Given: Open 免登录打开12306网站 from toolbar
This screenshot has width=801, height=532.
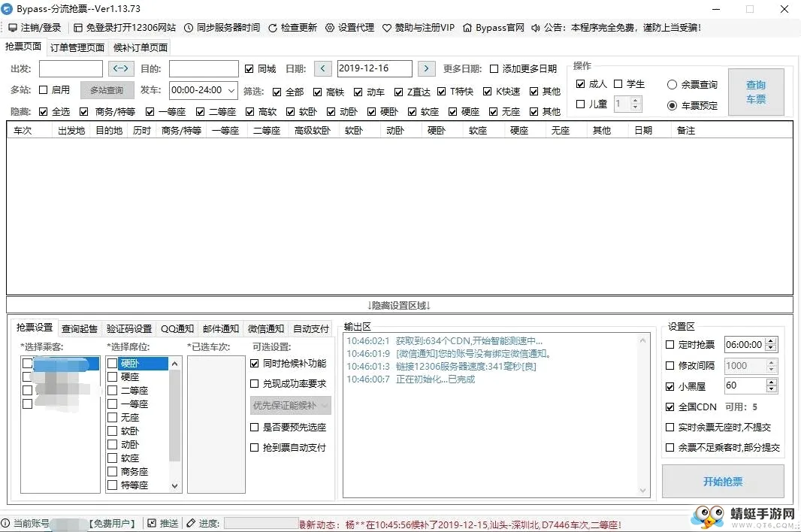Looking at the screenshot, I should pyautogui.click(x=77, y=28).
